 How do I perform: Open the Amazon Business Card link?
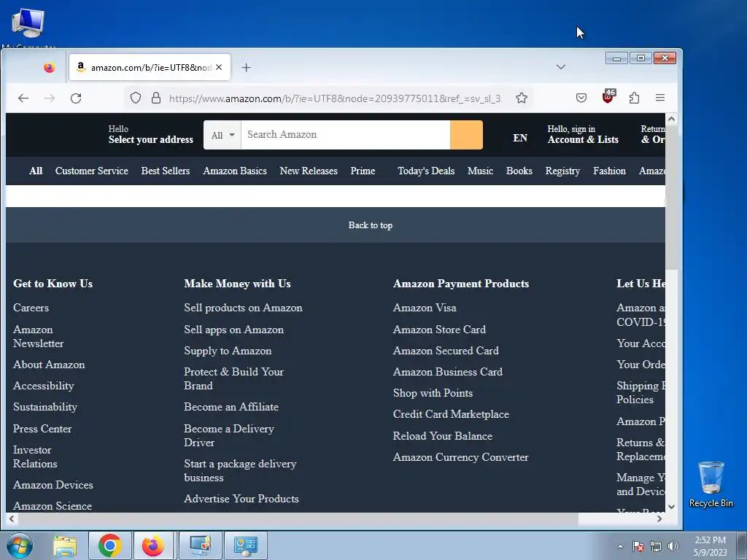[448, 372]
